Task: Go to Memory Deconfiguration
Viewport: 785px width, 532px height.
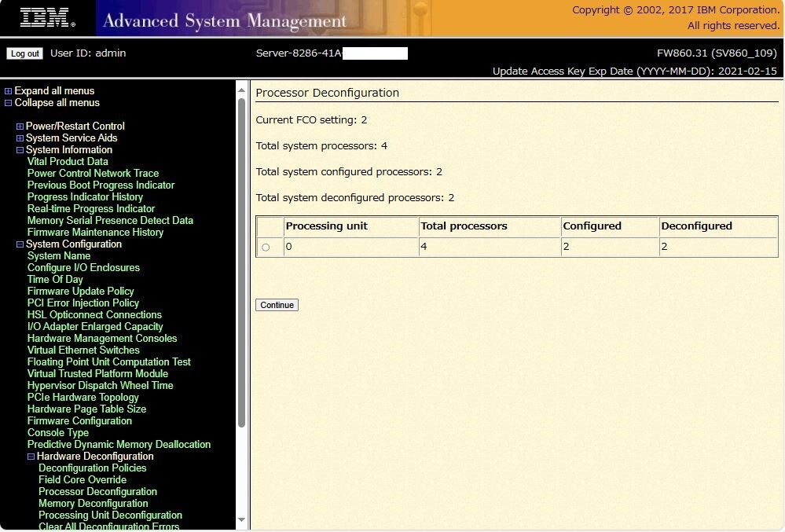Action: point(93,504)
